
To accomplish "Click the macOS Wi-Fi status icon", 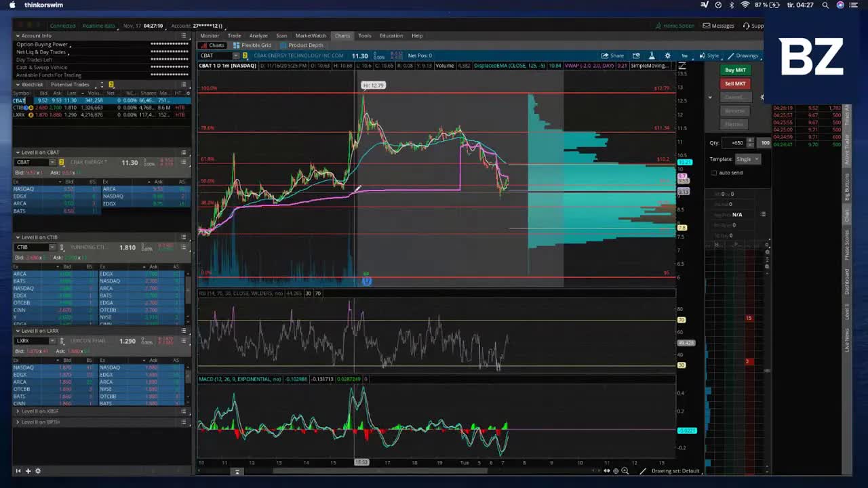I will [745, 5].
